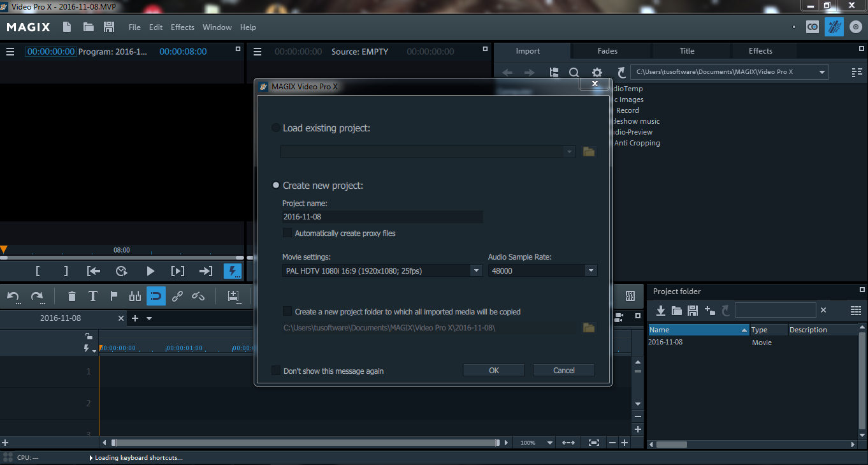Open the Help menu

click(248, 27)
